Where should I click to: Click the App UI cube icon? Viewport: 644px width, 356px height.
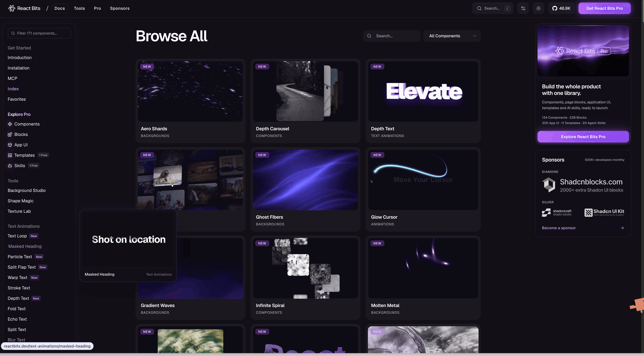(x=10, y=145)
